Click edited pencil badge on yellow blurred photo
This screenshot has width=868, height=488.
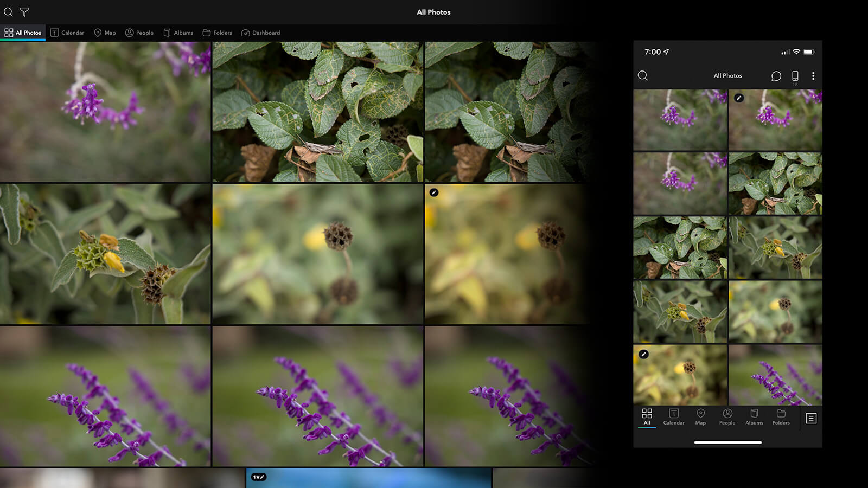pos(433,192)
